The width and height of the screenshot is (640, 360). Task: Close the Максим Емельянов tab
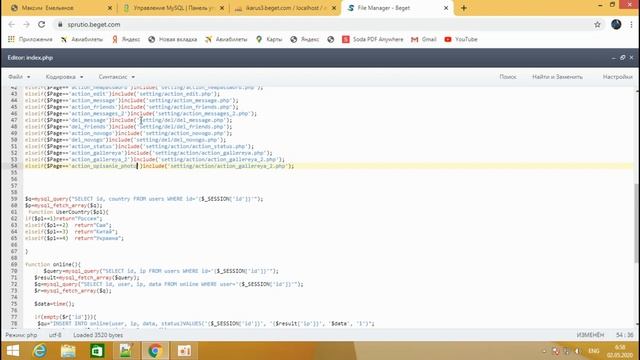[x=109, y=8]
